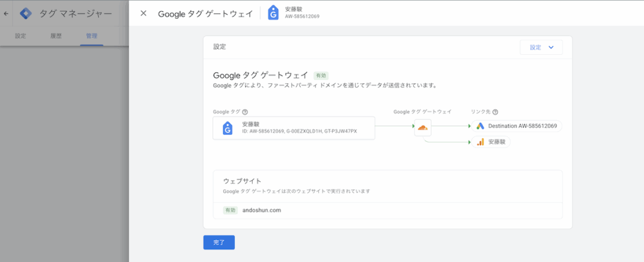644x262 pixels.
Task: Click the 有効 badge next to the gateway title
Action: click(x=321, y=76)
